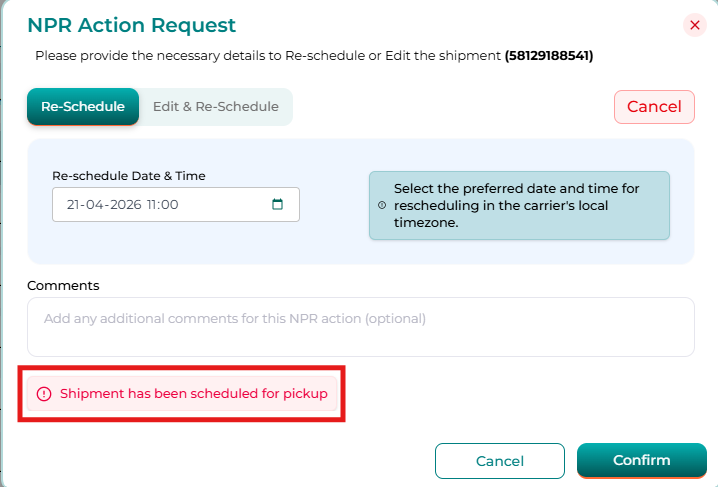This screenshot has height=487, width=718.
Task: Click the shipment scheduled for pickup error message
Action: pos(194,394)
